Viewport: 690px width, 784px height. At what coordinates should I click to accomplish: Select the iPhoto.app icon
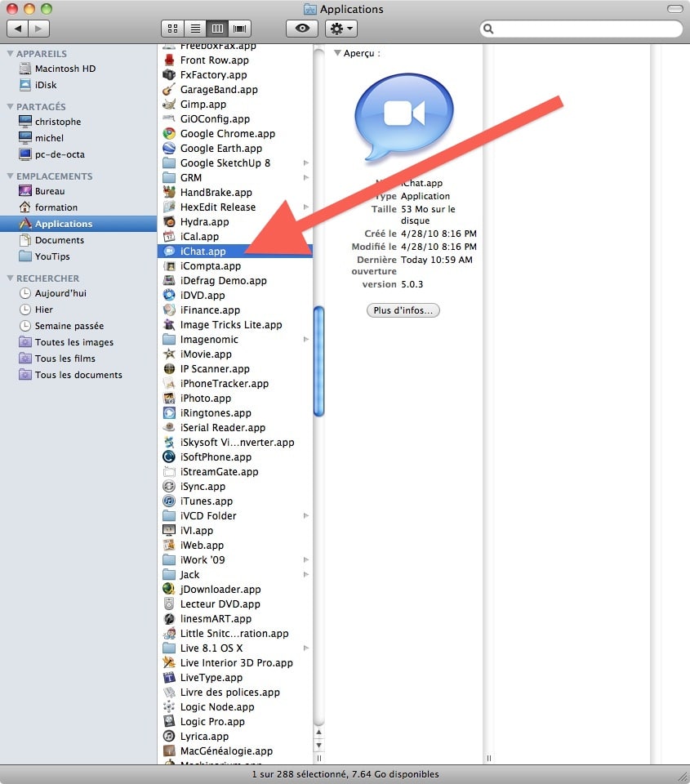pos(169,398)
